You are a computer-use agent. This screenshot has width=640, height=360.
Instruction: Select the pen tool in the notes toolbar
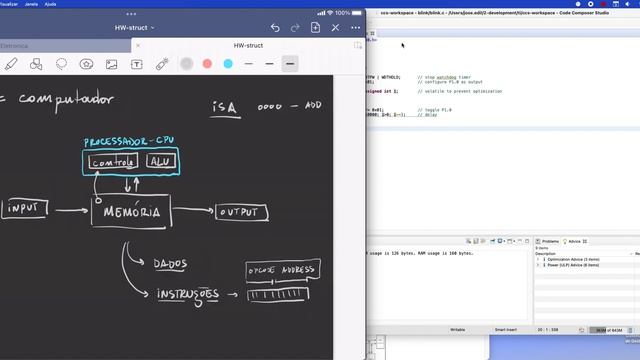[11, 64]
